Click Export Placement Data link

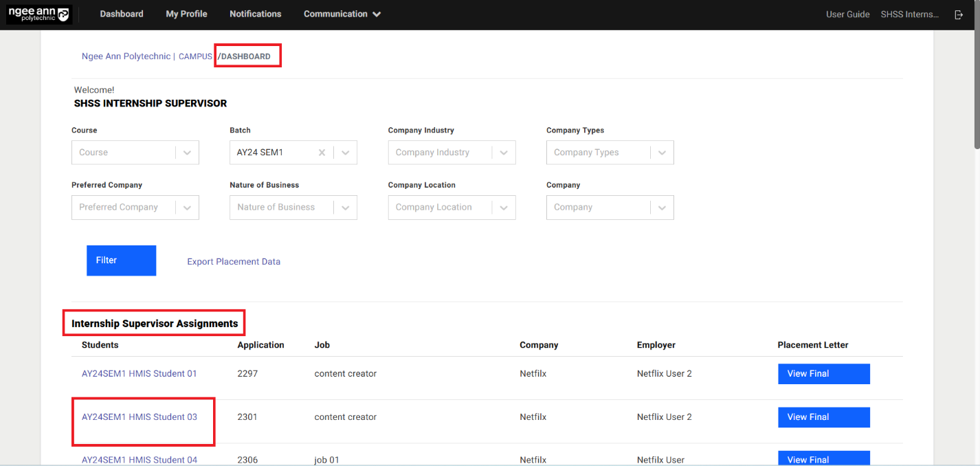[234, 262]
